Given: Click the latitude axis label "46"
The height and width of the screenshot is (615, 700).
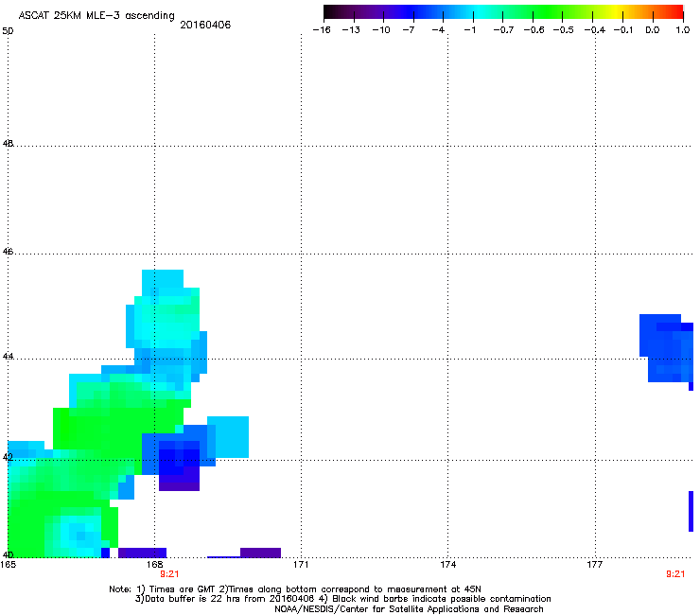Looking at the screenshot, I should point(8,252).
